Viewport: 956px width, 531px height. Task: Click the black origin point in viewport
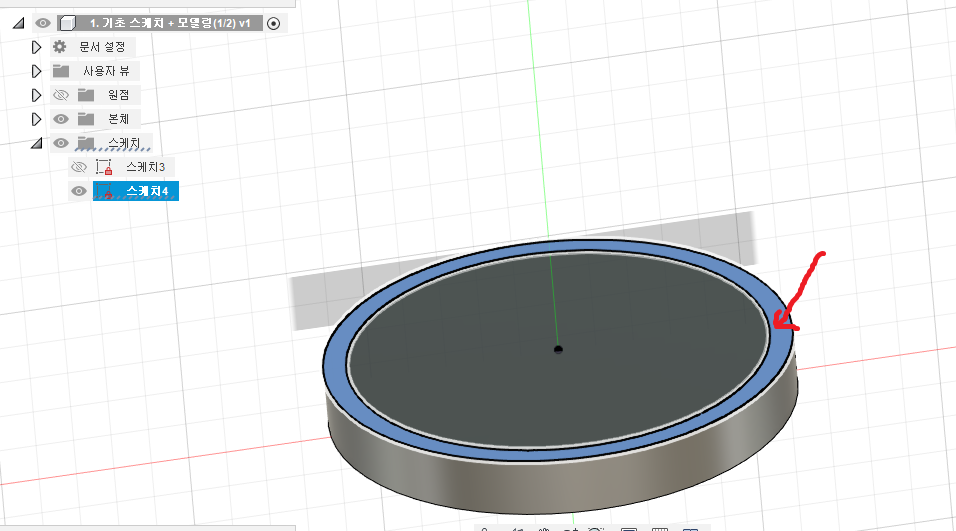[558, 349]
